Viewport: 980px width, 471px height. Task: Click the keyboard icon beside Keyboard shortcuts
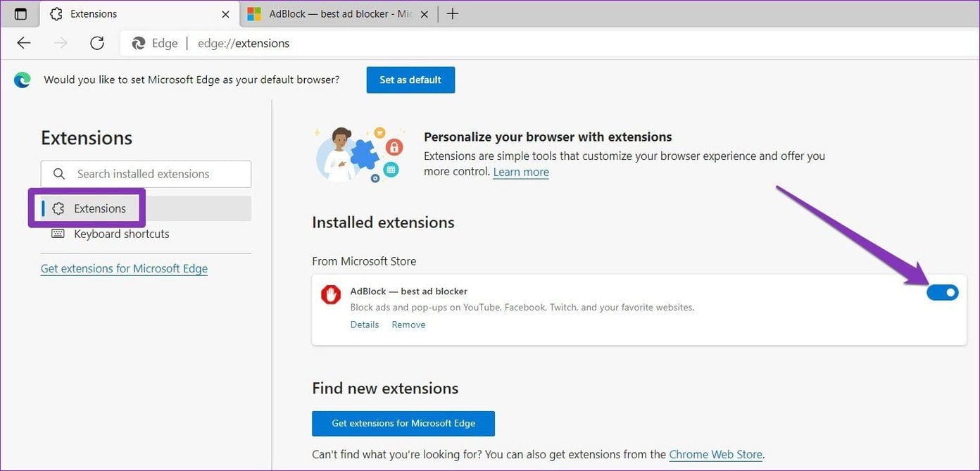58,234
